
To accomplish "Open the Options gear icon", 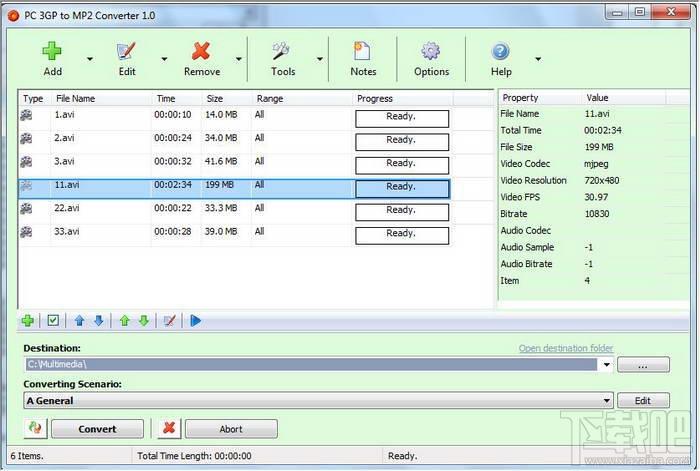I will pos(430,51).
